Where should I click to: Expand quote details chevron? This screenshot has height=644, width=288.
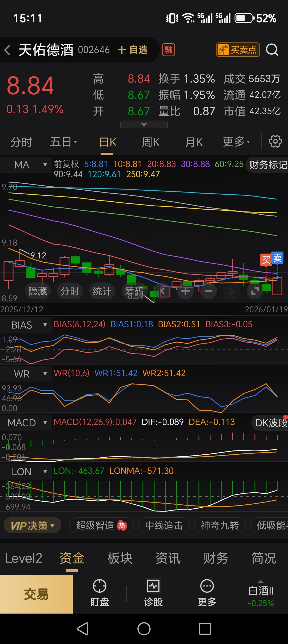(x=144, y=124)
